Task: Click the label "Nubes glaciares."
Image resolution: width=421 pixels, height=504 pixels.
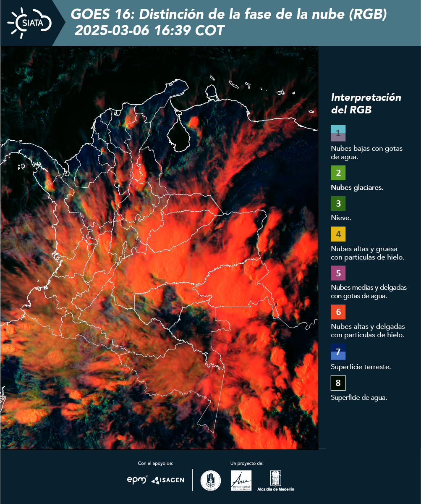Action: pos(357,188)
